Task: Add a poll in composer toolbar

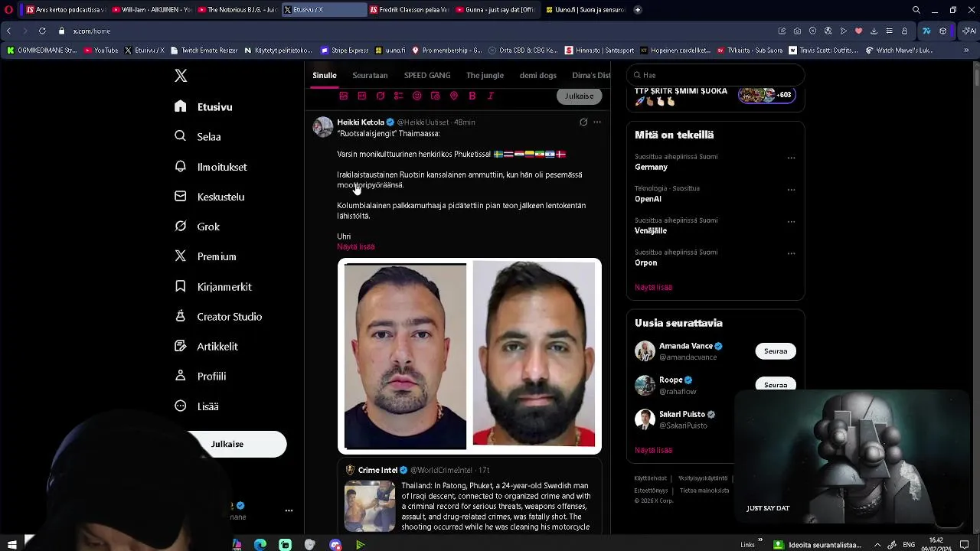Action: [x=399, y=96]
